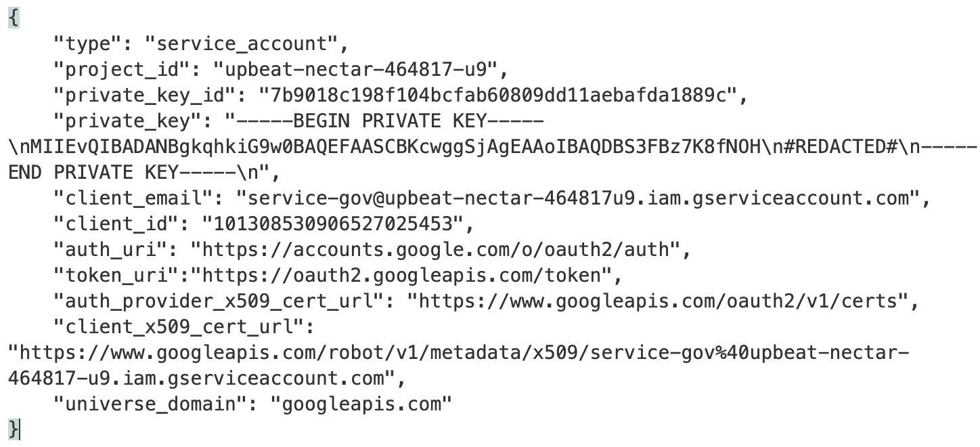Click the opening curly brace
Image resolution: width=980 pixels, height=447 pixels.
click(x=14, y=18)
